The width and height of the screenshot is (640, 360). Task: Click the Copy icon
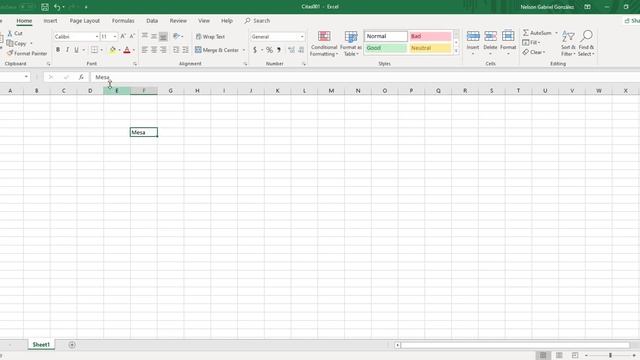(10, 43)
